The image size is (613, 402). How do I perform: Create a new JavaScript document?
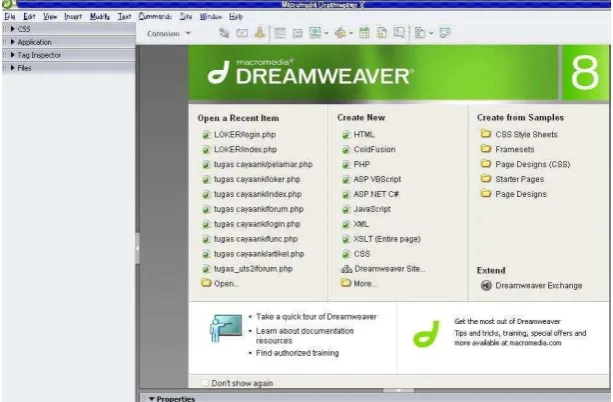372,209
